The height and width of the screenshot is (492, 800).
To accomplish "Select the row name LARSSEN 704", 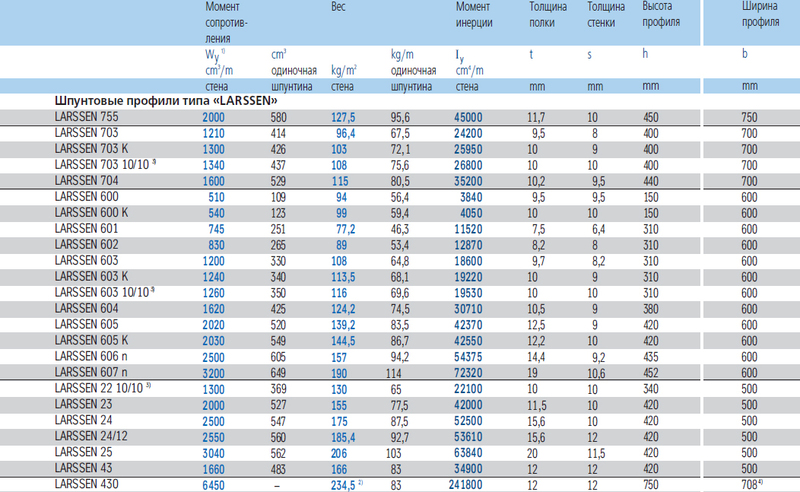I will tap(86, 180).
